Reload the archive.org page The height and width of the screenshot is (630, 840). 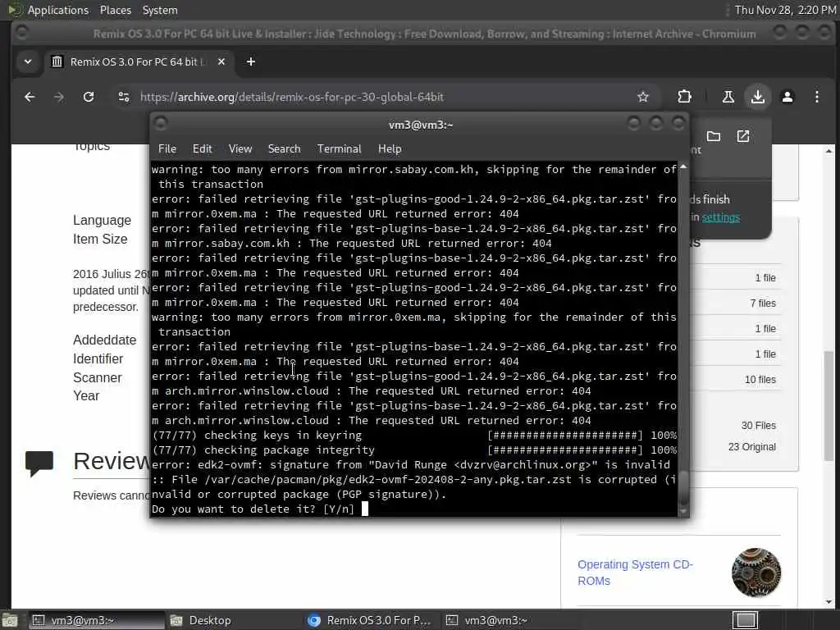(89, 97)
